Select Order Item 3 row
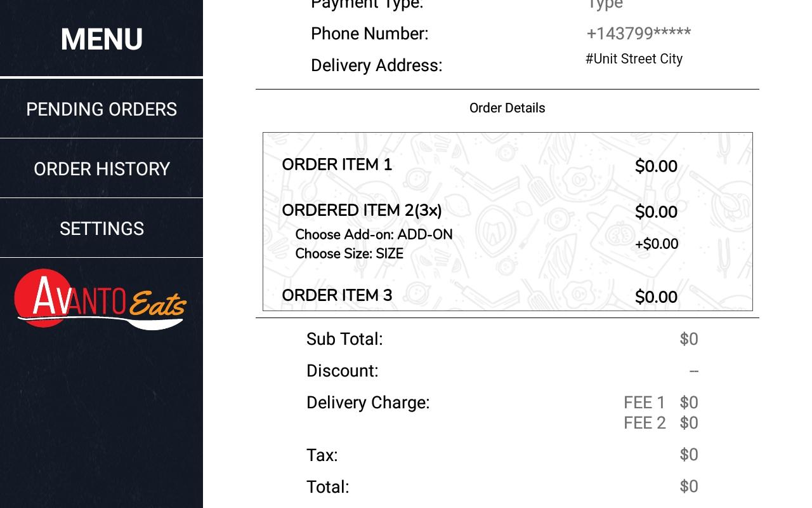Image resolution: width=812 pixels, height=508 pixels. pyautogui.click(x=337, y=295)
